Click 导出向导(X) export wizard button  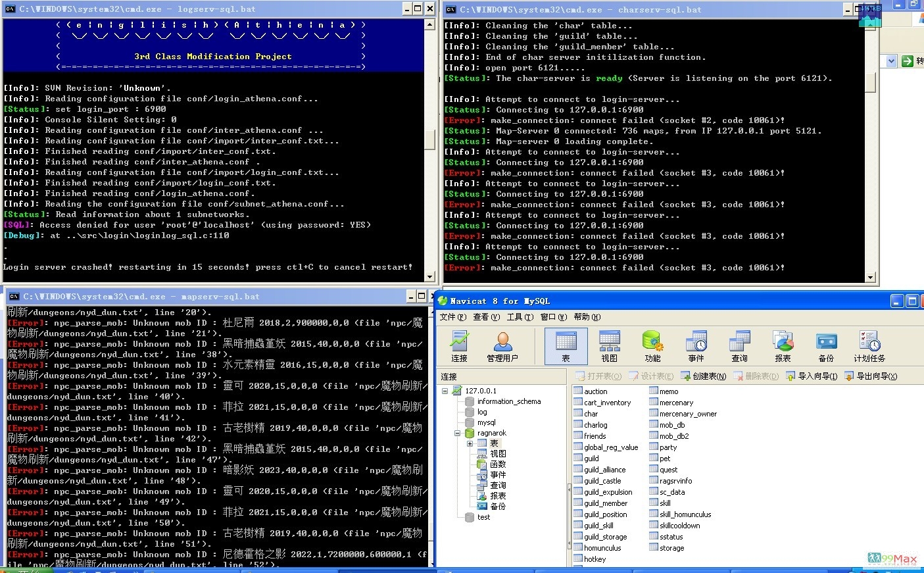(871, 376)
